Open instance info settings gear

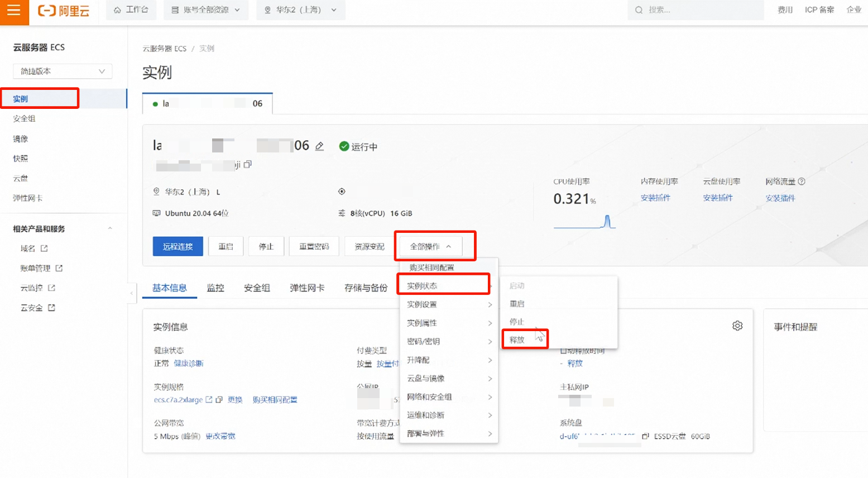pos(737,326)
